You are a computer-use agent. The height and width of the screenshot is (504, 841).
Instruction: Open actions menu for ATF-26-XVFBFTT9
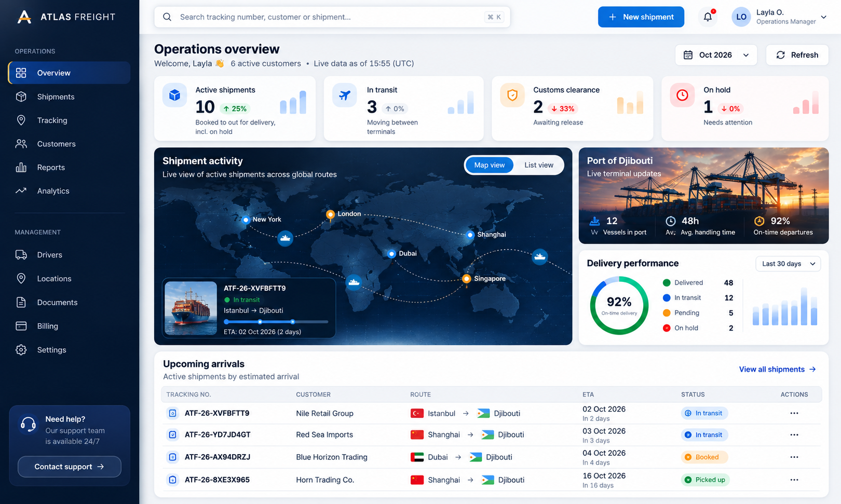(794, 413)
